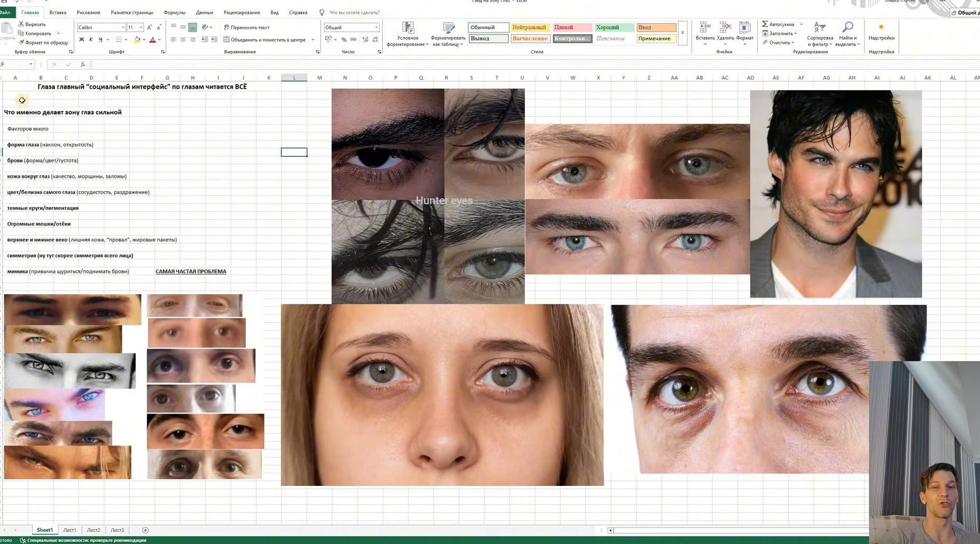Click the Переносить текст wrap text button
This screenshot has width=980, height=544.
(x=247, y=27)
